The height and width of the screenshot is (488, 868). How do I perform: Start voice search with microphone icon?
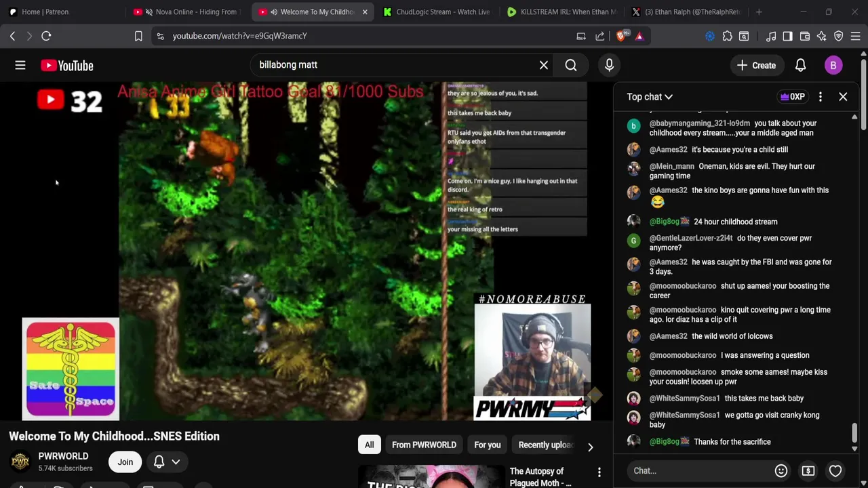(609, 65)
